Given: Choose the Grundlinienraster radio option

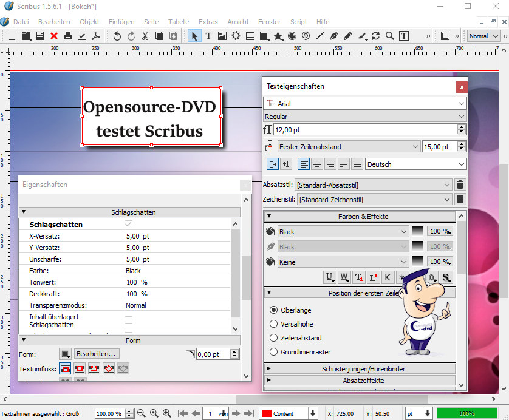Looking at the screenshot, I should [x=273, y=352].
